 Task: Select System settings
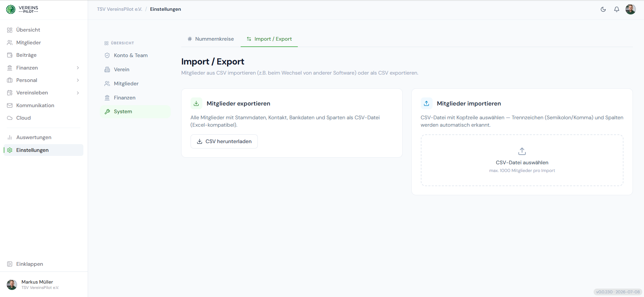point(135,112)
